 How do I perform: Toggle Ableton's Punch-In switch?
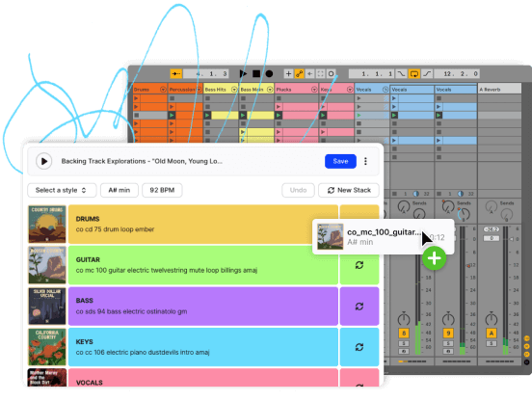pyautogui.click(x=401, y=73)
